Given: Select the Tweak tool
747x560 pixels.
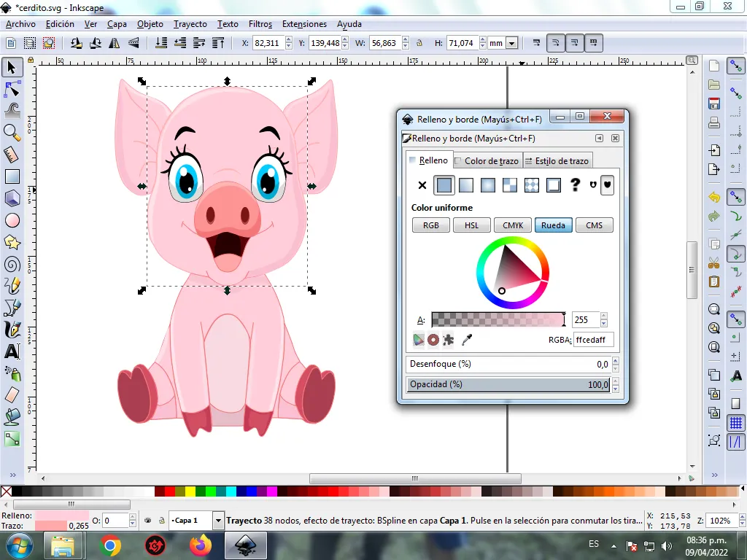Looking at the screenshot, I should (x=12, y=111).
